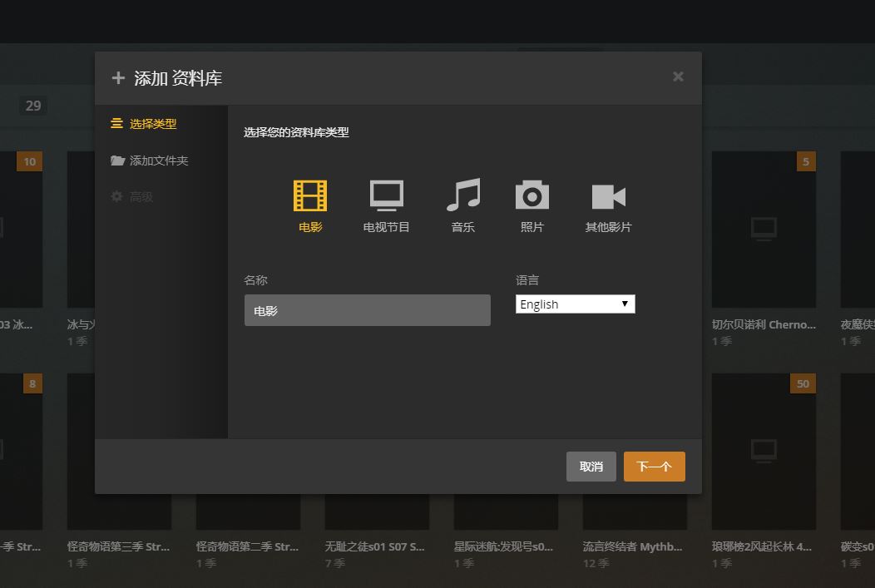Viewport: 875px width, 588px height.
Task: Click the plus icon beside 添加 资料库 title
Action: [x=117, y=77]
